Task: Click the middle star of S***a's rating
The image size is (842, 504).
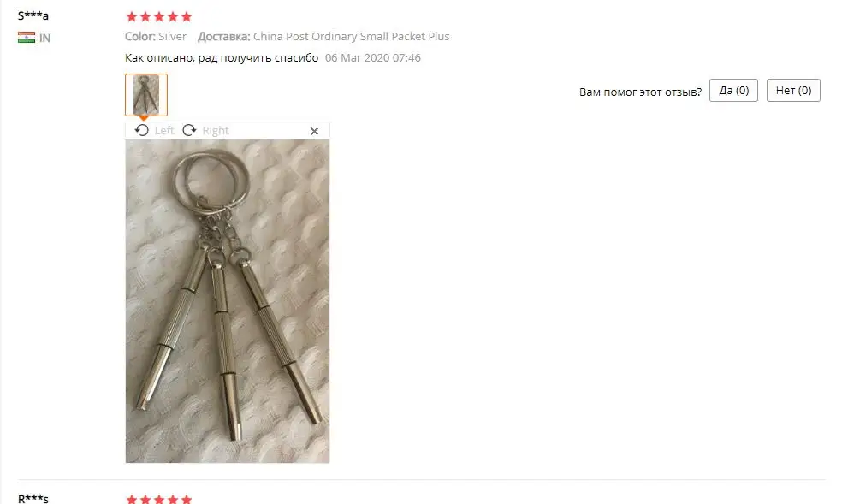Action: [x=159, y=16]
